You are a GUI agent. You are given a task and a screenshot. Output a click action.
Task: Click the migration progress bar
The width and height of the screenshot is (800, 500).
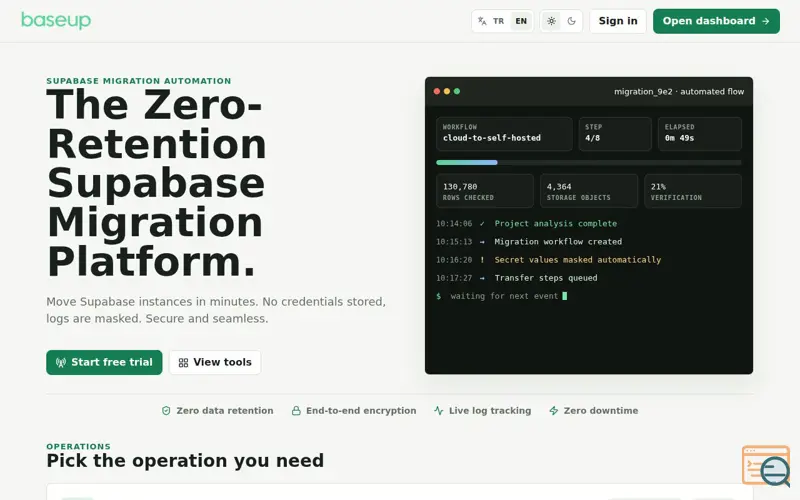[589, 162]
